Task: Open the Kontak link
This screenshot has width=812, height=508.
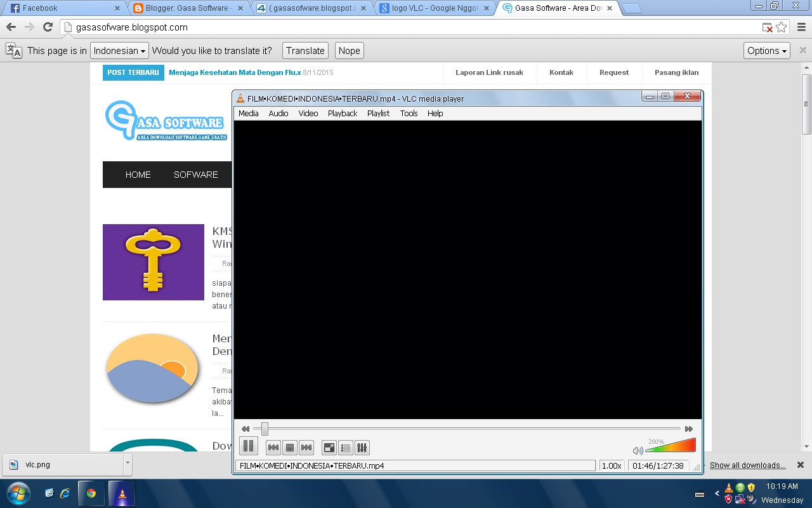Action: (561, 72)
